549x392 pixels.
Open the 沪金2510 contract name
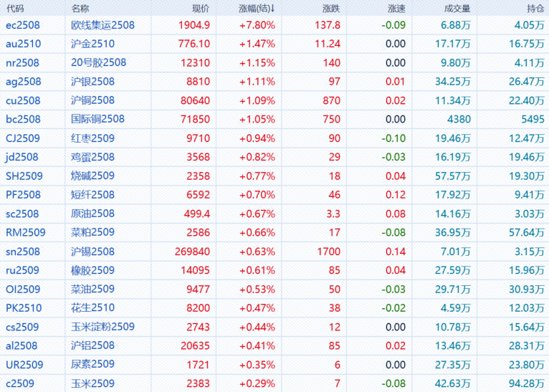tap(93, 44)
